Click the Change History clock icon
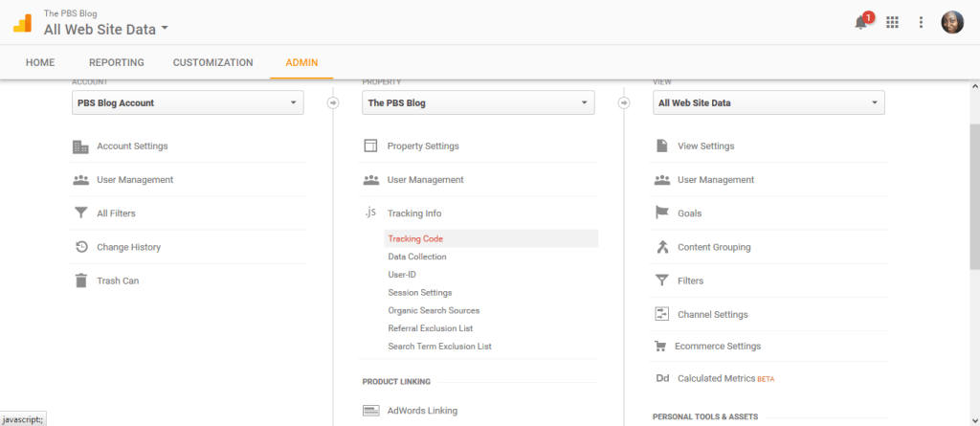This screenshot has height=426, width=980. pos(80,247)
